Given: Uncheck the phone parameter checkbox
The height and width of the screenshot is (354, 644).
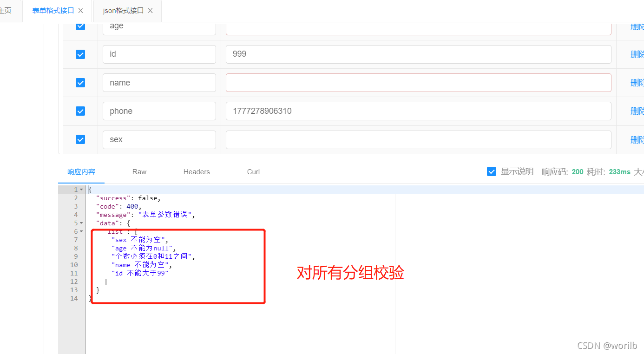Looking at the screenshot, I should coord(80,111).
